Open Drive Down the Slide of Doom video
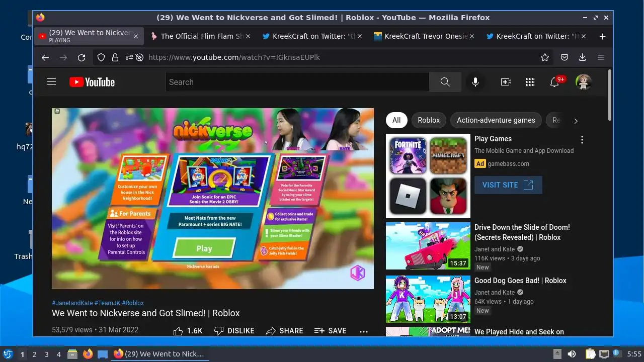The width and height of the screenshot is (644, 362). 522,232
